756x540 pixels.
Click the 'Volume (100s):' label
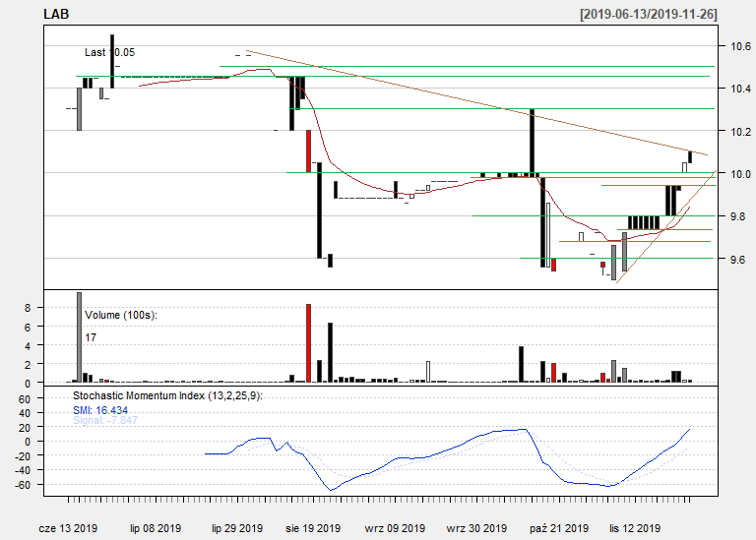pyautogui.click(x=121, y=315)
